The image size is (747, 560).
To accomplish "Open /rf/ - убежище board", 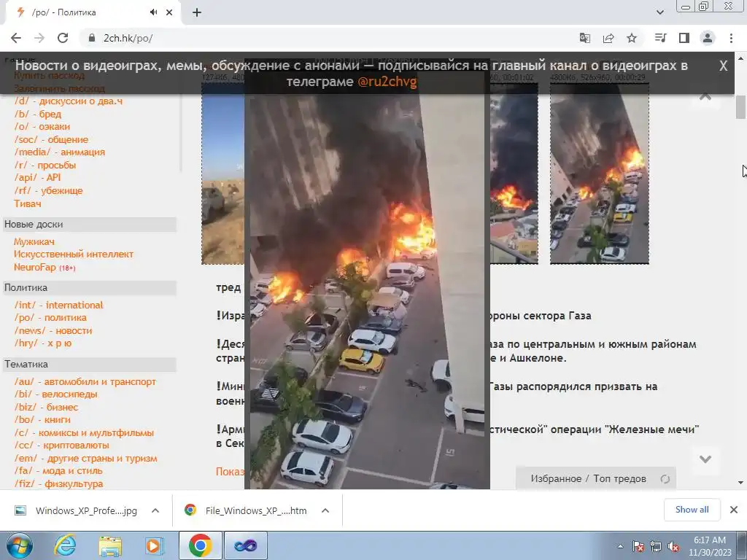I will point(48,190).
